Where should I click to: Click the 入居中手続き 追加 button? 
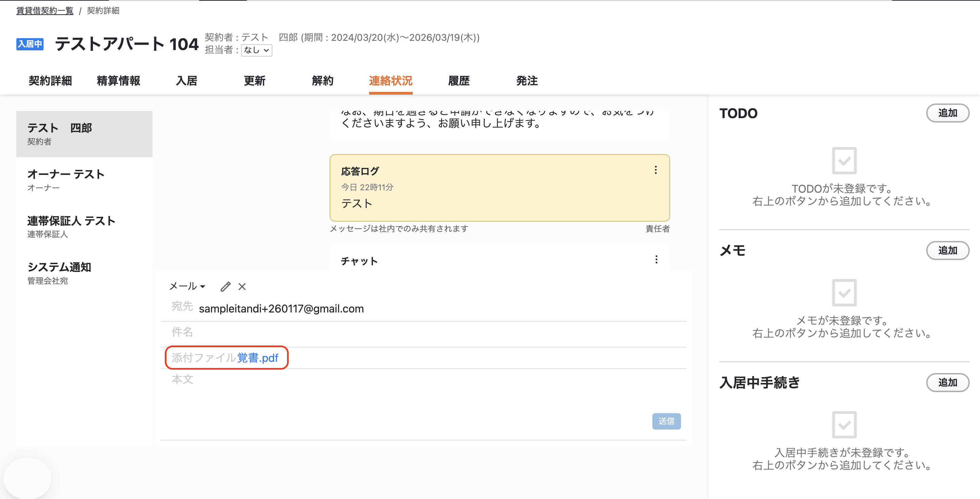(x=948, y=382)
